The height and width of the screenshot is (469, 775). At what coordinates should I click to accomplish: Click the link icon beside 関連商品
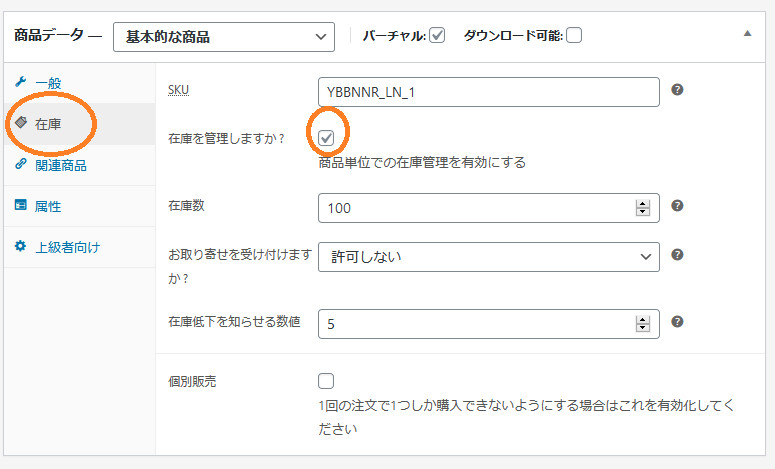pos(20,164)
